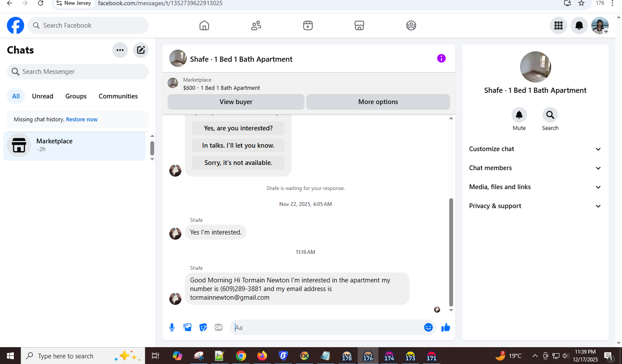Click Shafe's avatar beside 'Yes I'm interested.'
The height and width of the screenshot is (364, 622).
pos(175,234)
